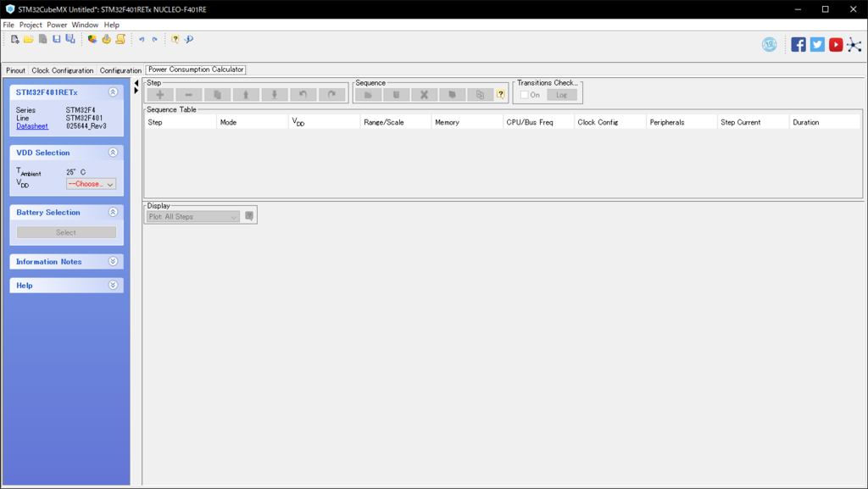Click the Display group comment icon
This screenshot has height=489, width=868.
249,216
